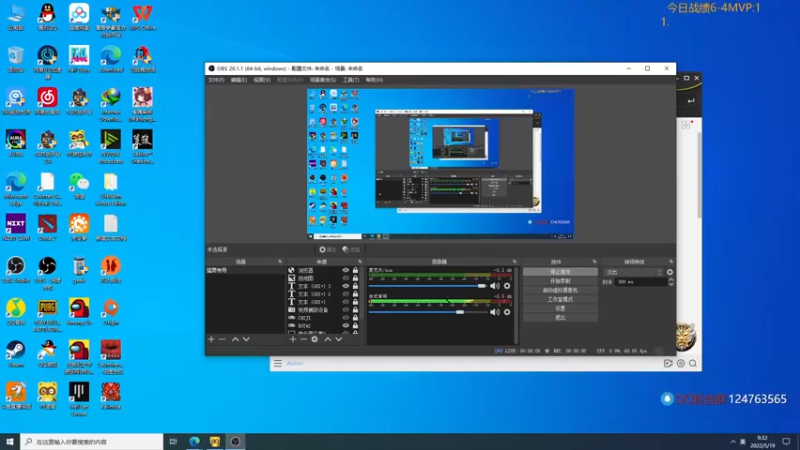This screenshot has width=800, height=450.
Task: Pop out the Scenes dock panel
Action: 280,262
